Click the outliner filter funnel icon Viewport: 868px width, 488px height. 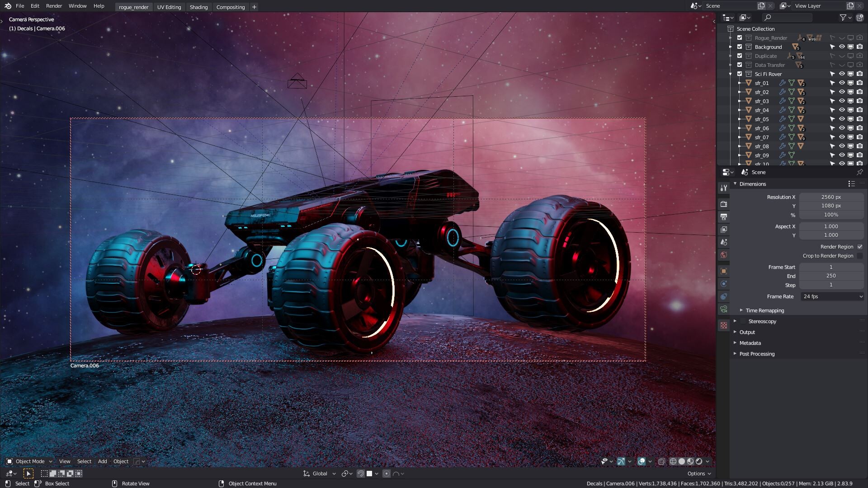coord(843,18)
